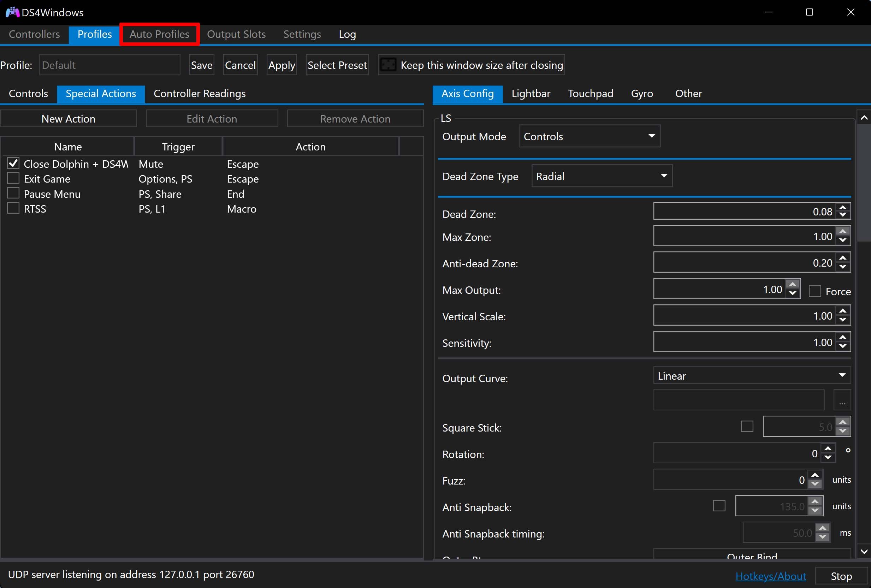Screen dimensions: 871x588
Task: Decrease the Anti-dead Zone value
Action: coord(842,267)
